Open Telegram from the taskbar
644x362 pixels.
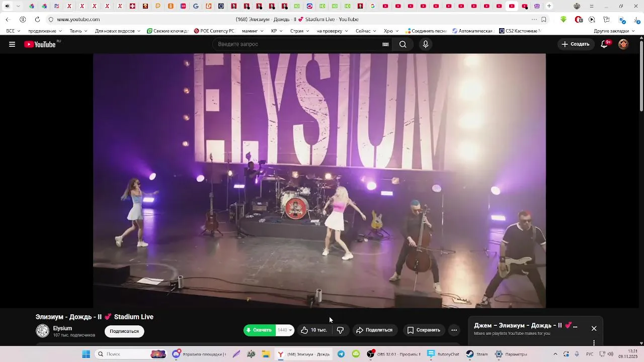pos(341,354)
